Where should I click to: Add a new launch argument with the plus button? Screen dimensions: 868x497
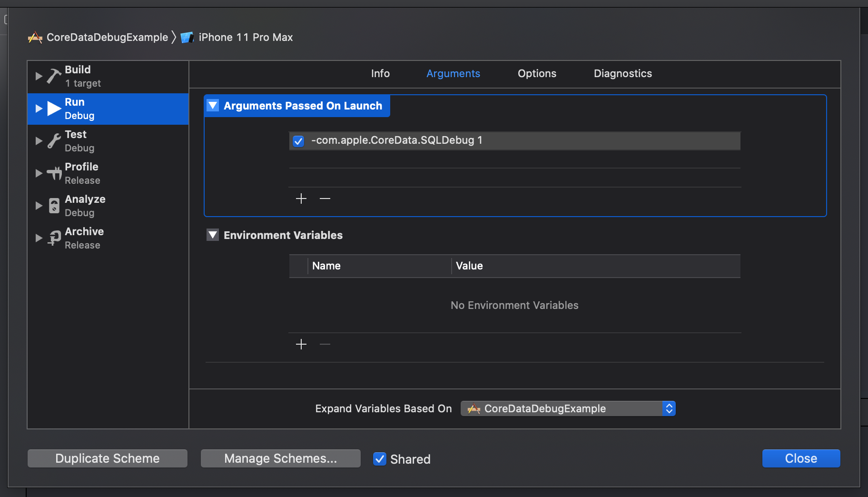pyautogui.click(x=301, y=199)
